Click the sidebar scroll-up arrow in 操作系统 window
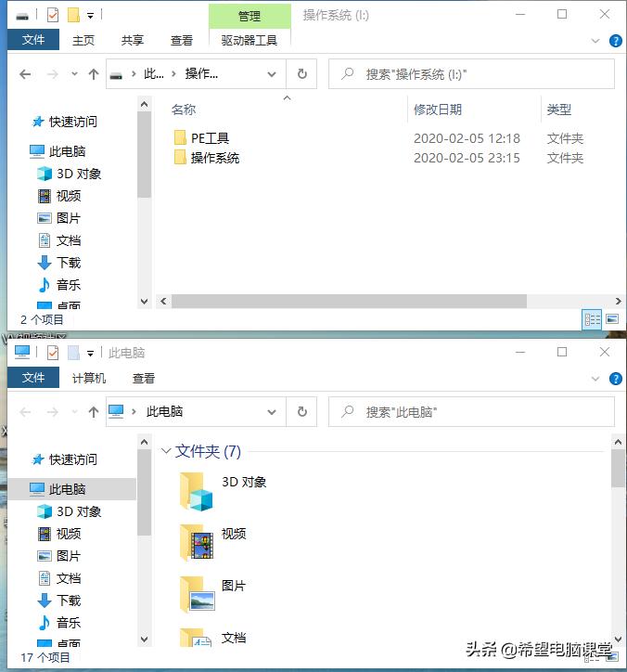The height and width of the screenshot is (672, 627). [145, 104]
